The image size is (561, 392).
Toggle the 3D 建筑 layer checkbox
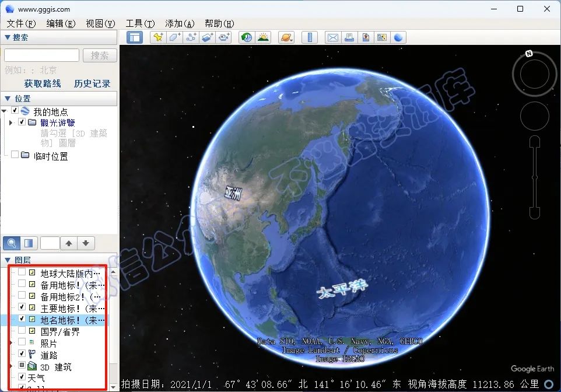pyautogui.click(x=22, y=365)
